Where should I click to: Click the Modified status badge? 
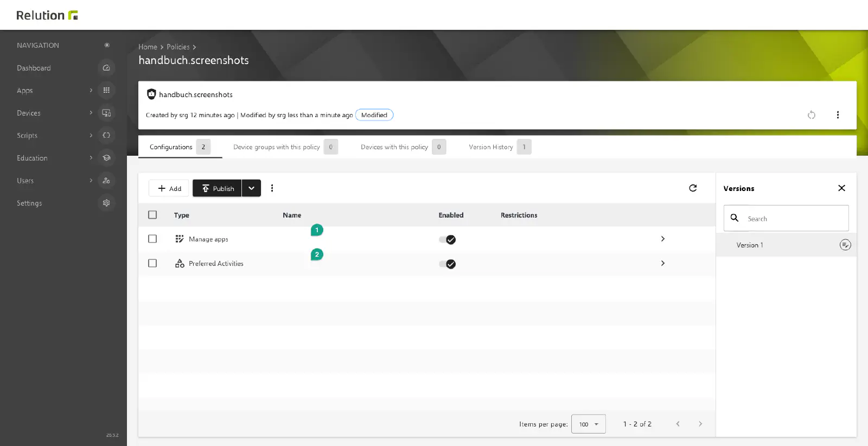pos(374,115)
